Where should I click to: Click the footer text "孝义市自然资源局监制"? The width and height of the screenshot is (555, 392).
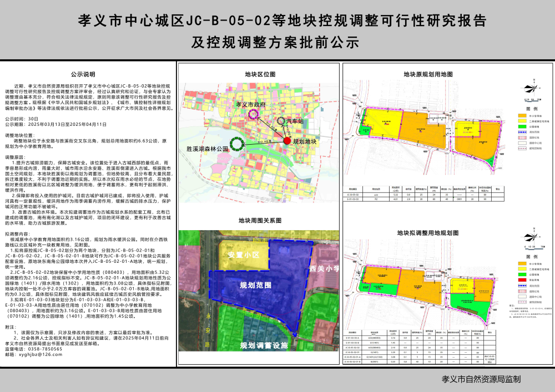coord(481,380)
